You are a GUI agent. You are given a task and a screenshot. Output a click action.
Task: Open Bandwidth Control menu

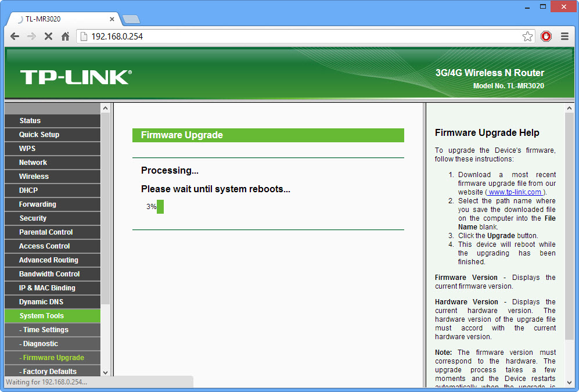tap(52, 274)
